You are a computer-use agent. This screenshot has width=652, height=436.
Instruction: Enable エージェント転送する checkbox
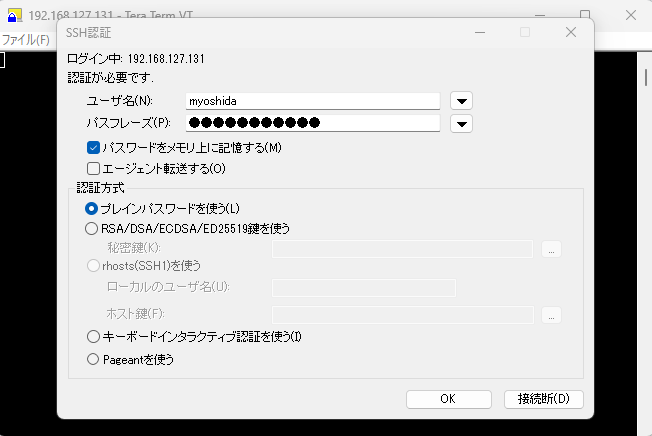tap(94, 168)
